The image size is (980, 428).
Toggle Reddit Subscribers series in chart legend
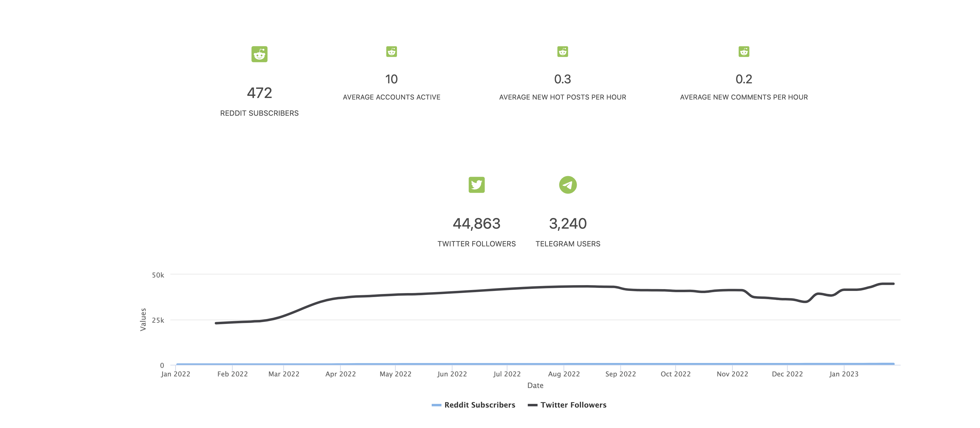(x=479, y=405)
